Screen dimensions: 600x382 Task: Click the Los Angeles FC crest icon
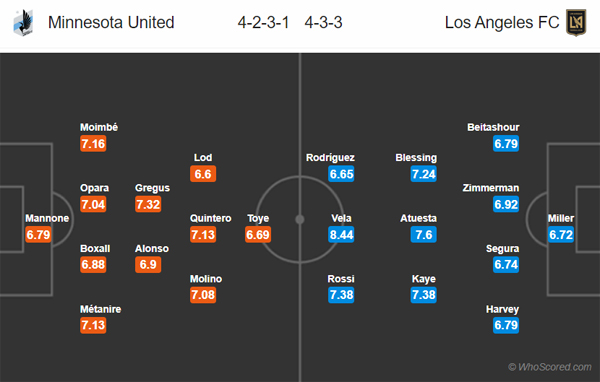[x=576, y=23]
